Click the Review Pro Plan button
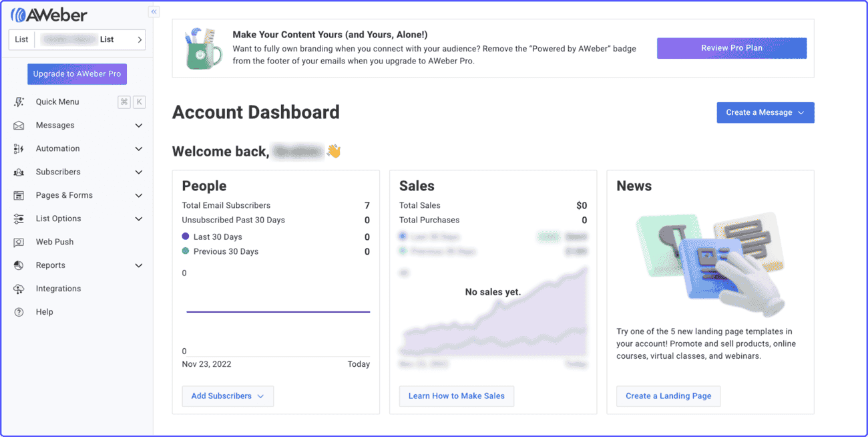 pos(732,48)
